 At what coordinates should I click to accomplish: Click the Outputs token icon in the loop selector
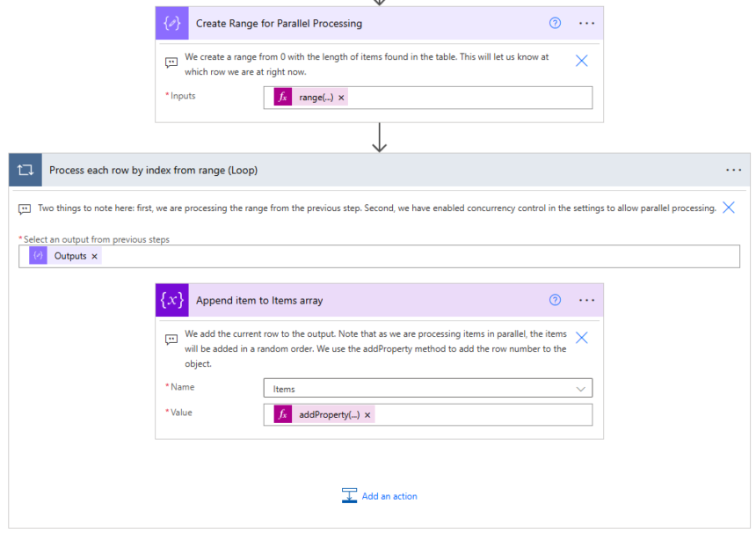[x=36, y=255]
